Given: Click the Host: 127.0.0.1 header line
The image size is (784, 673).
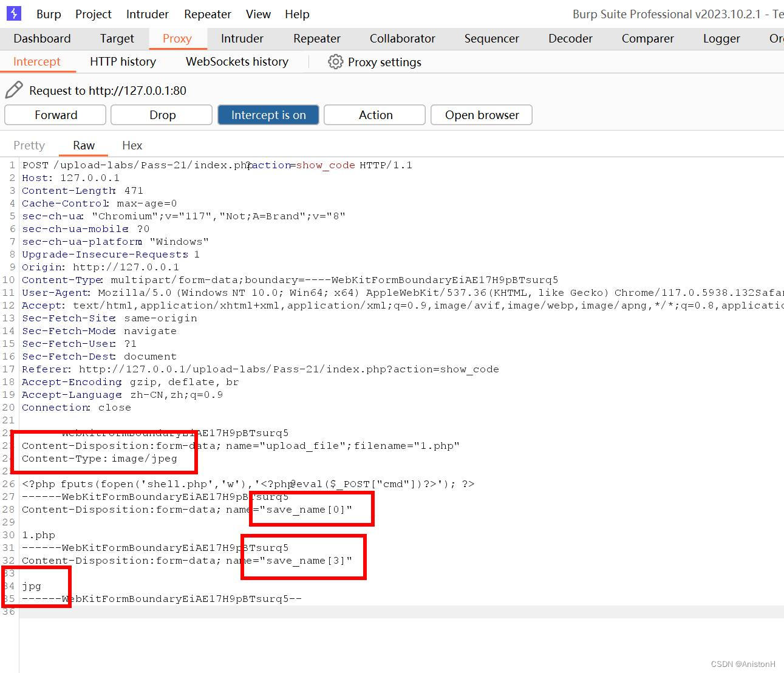Looking at the screenshot, I should pyautogui.click(x=71, y=178).
